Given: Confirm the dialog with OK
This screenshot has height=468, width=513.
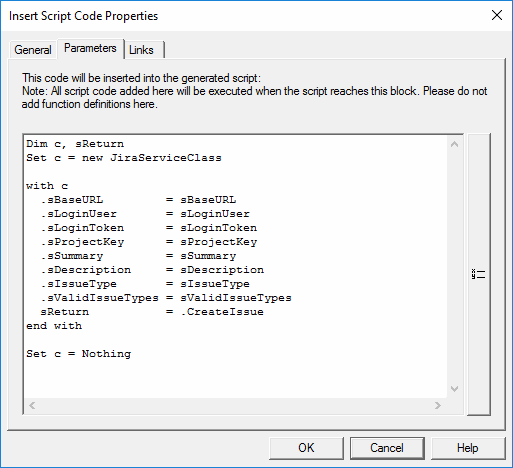Looking at the screenshot, I should (x=306, y=448).
